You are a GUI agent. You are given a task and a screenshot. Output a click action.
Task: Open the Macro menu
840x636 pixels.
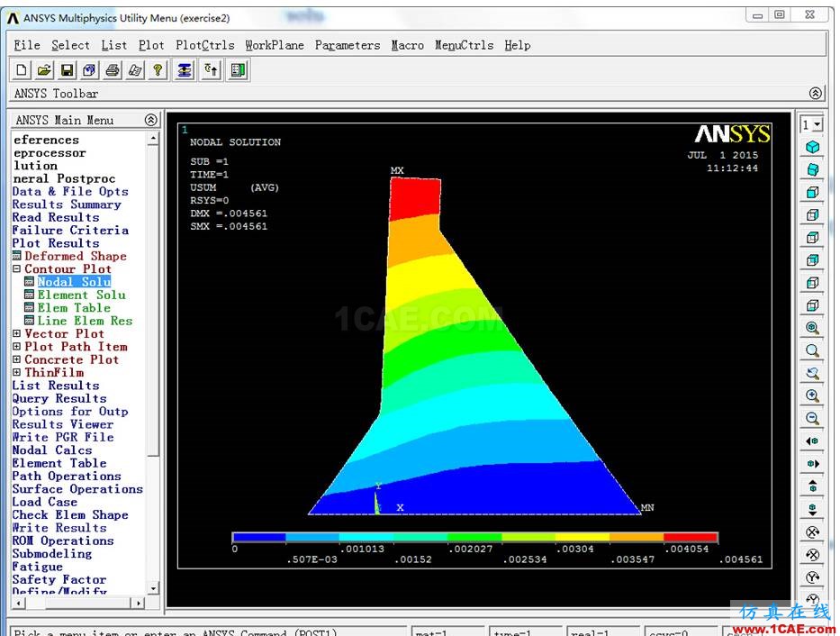click(x=408, y=46)
